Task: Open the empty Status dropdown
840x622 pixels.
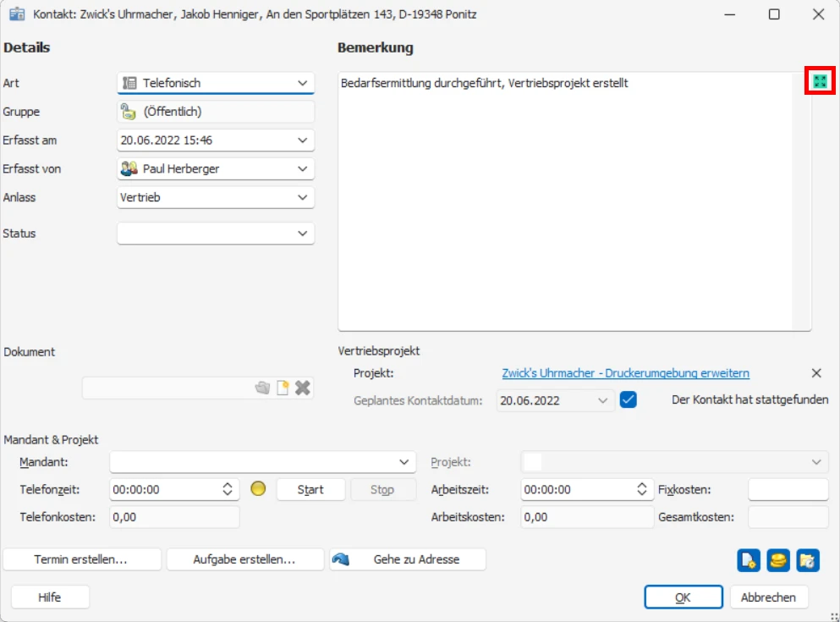Action: pos(216,234)
